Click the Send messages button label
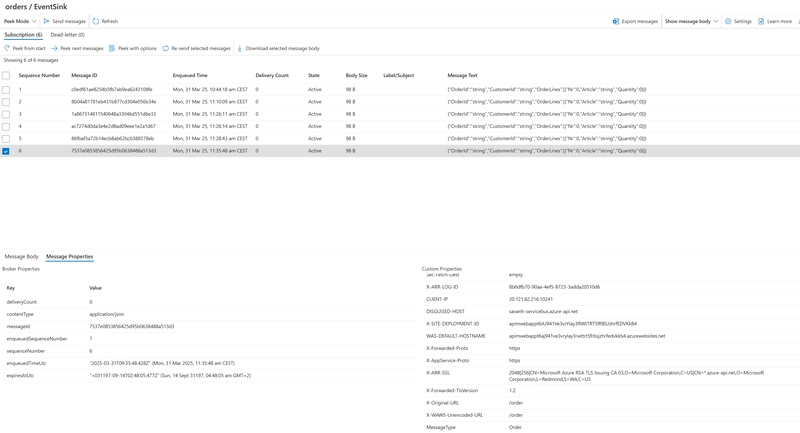This screenshot has width=800, height=433. click(69, 21)
